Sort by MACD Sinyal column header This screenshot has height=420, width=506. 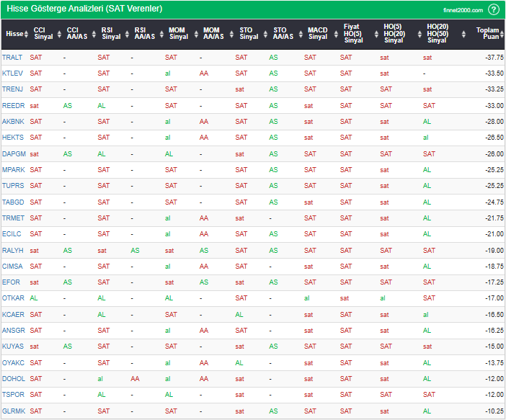tap(317, 33)
